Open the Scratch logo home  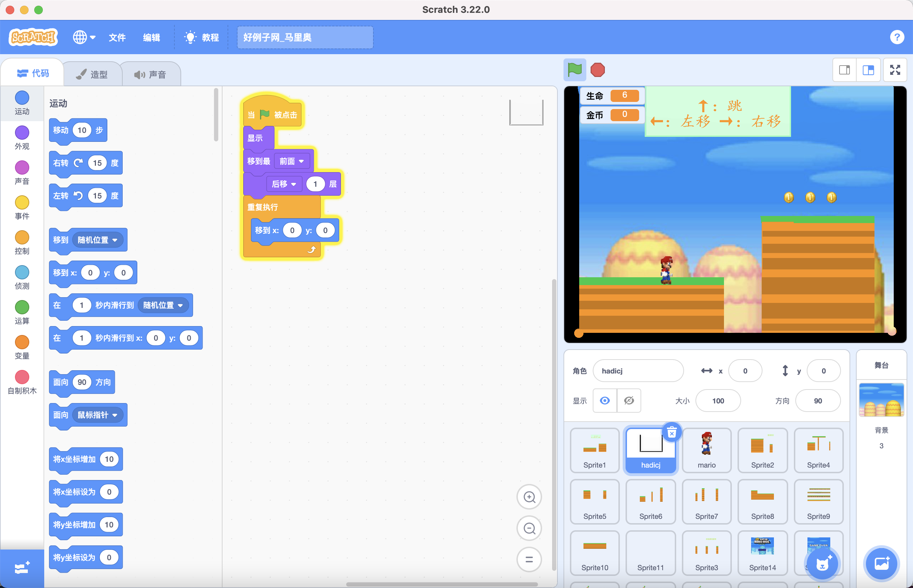coord(33,37)
